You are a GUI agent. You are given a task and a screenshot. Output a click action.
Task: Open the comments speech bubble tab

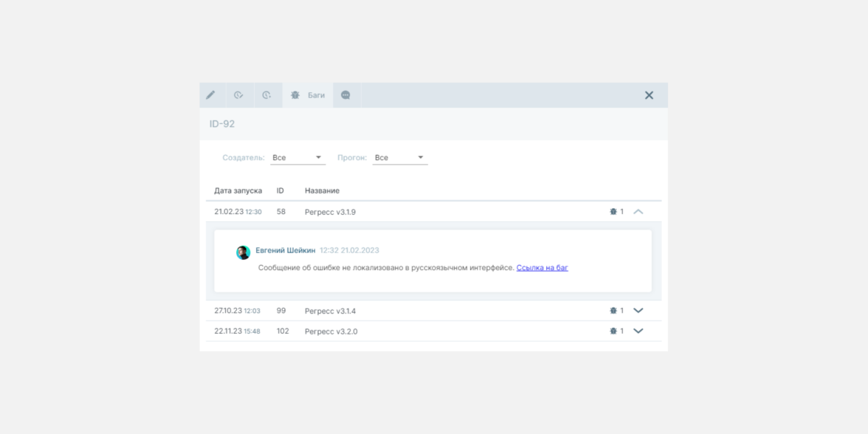(345, 95)
